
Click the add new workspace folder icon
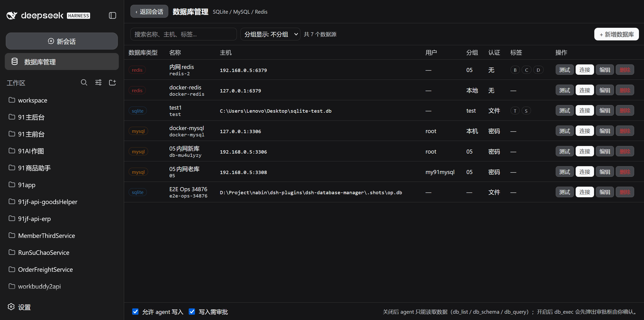tap(113, 83)
